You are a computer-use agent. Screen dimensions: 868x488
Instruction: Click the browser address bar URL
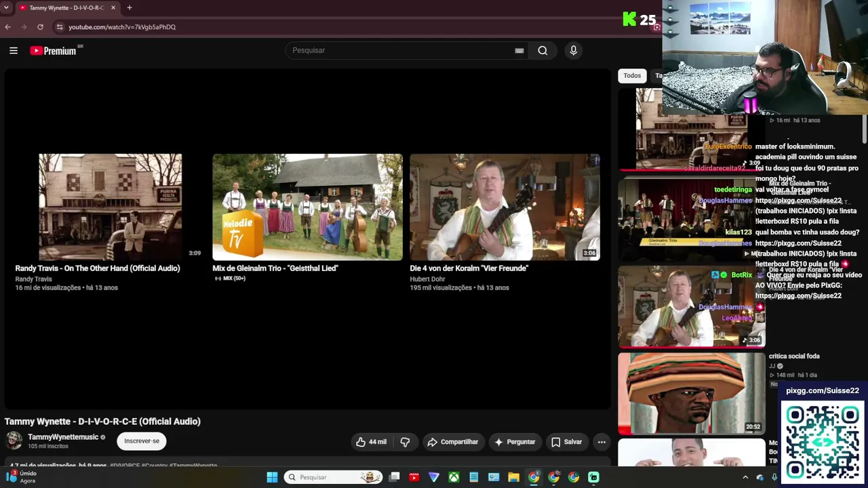(122, 27)
